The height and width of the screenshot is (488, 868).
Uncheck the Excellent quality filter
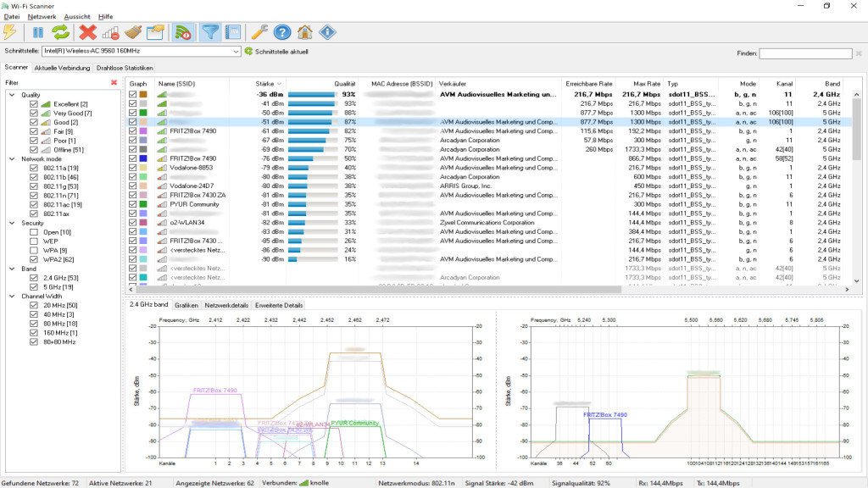coord(34,104)
